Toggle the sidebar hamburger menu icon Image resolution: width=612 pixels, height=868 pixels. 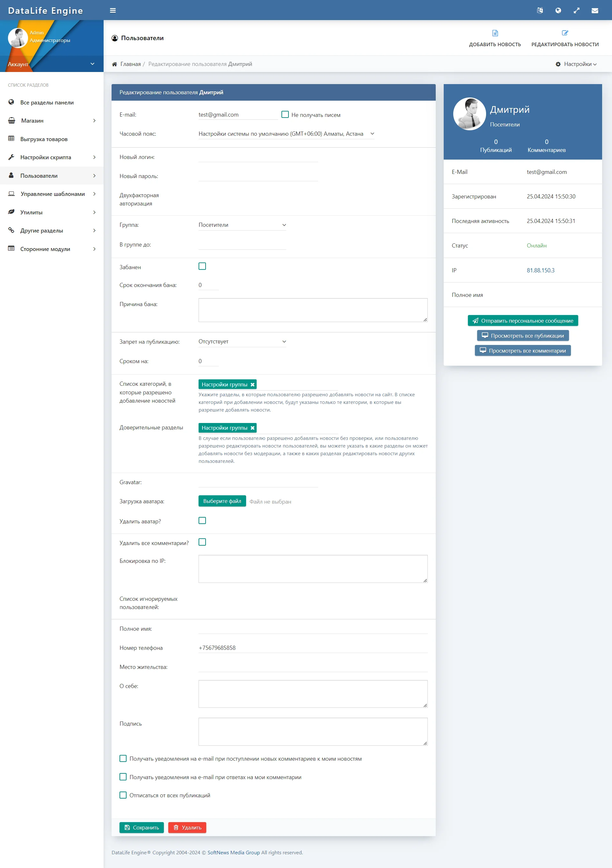(x=113, y=11)
